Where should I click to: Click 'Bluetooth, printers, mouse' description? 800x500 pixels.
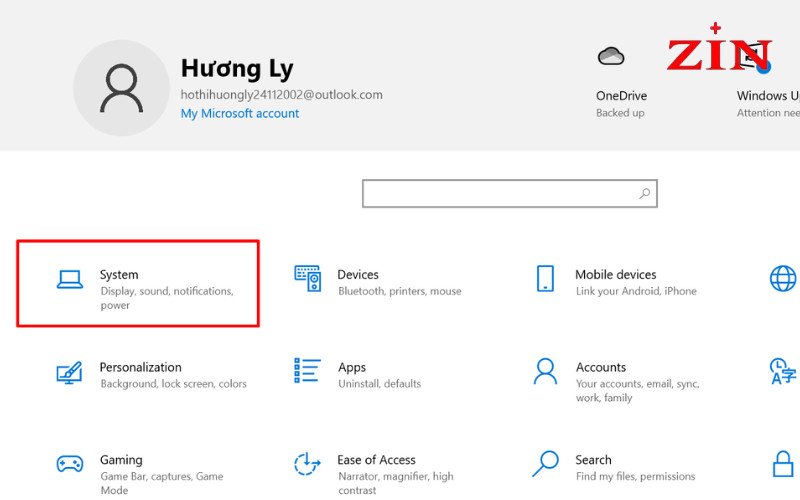[x=399, y=291]
